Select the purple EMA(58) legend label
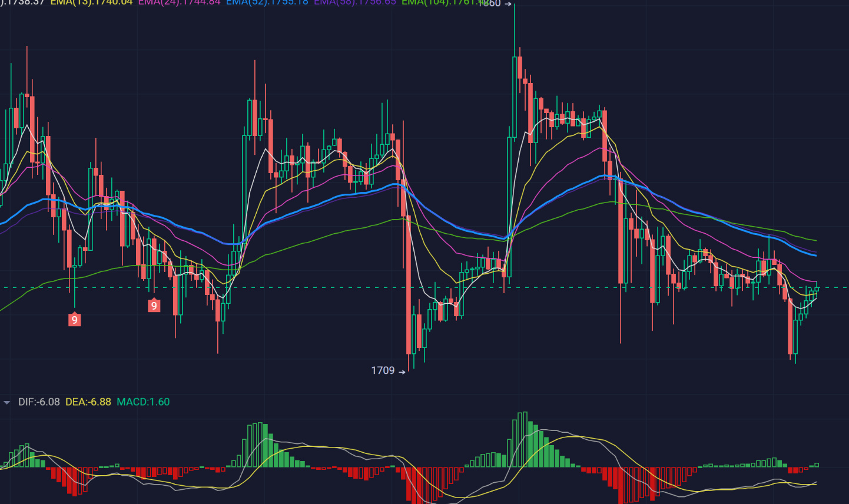This screenshot has width=849, height=504. (355, 2)
